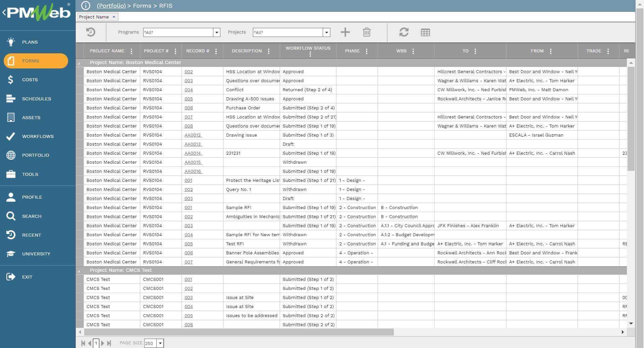
Task: Open Tools briefcase icon
Action: tap(11, 174)
